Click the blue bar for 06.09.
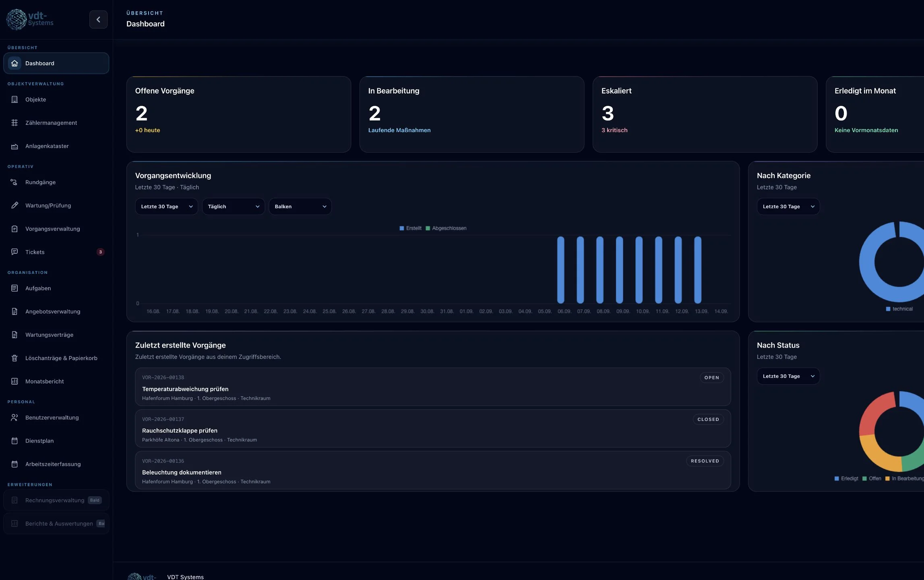The height and width of the screenshot is (580, 924). coord(560,270)
